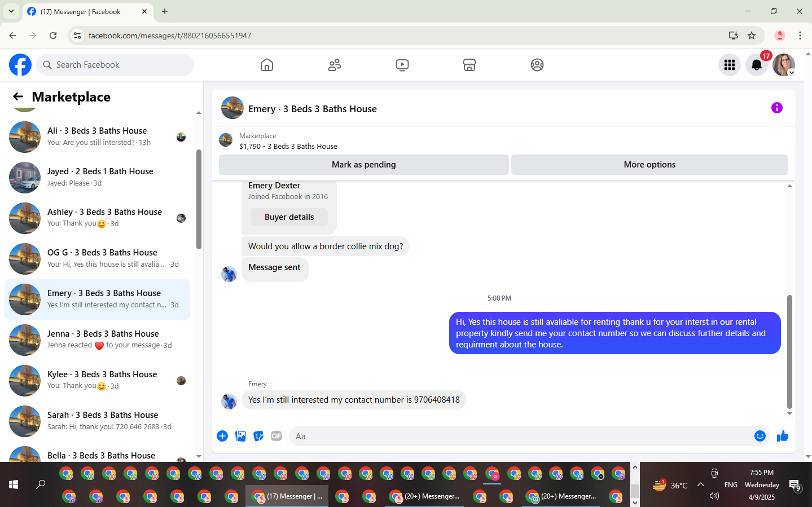The width and height of the screenshot is (812, 507).
Task: Click the blue rental reply message
Action: (x=615, y=333)
